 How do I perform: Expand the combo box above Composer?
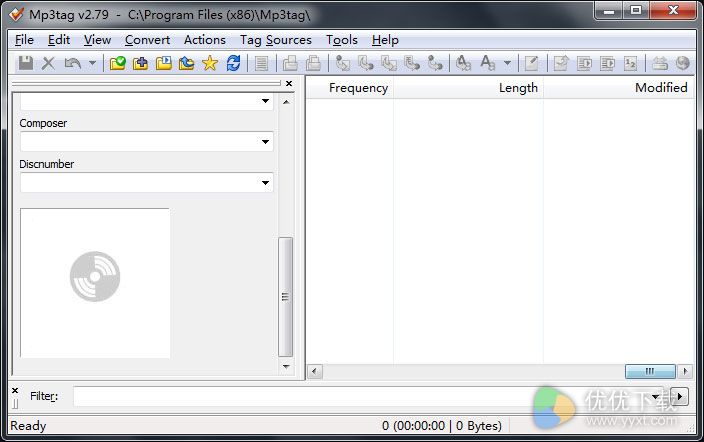(265, 101)
